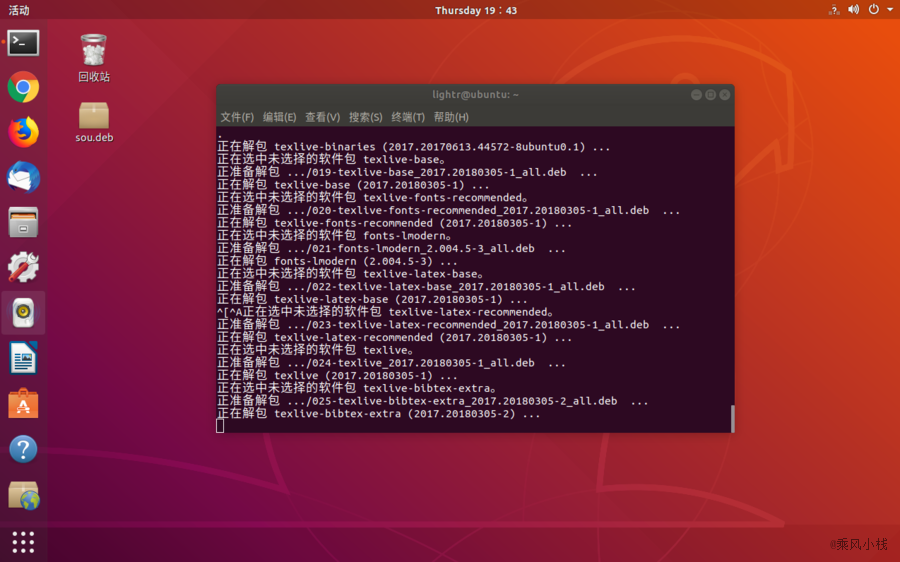Open the network status tray icon
This screenshot has height=562, width=900.
pos(834,10)
